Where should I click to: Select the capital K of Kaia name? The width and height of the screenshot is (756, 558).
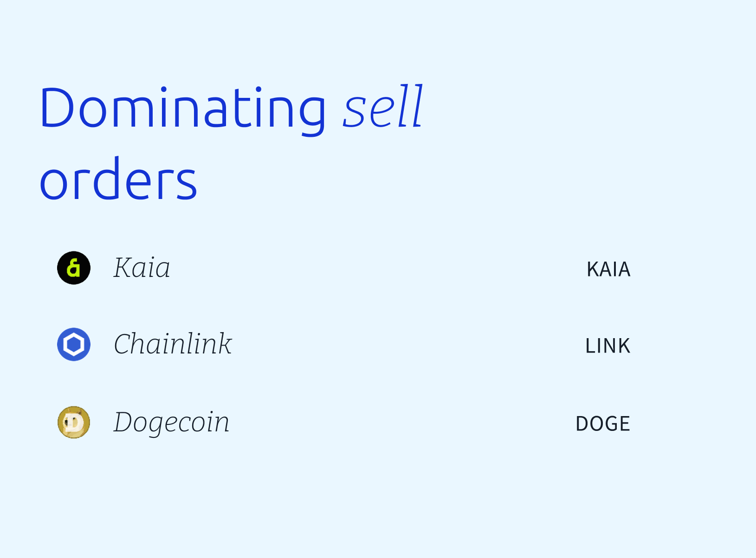click(124, 268)
